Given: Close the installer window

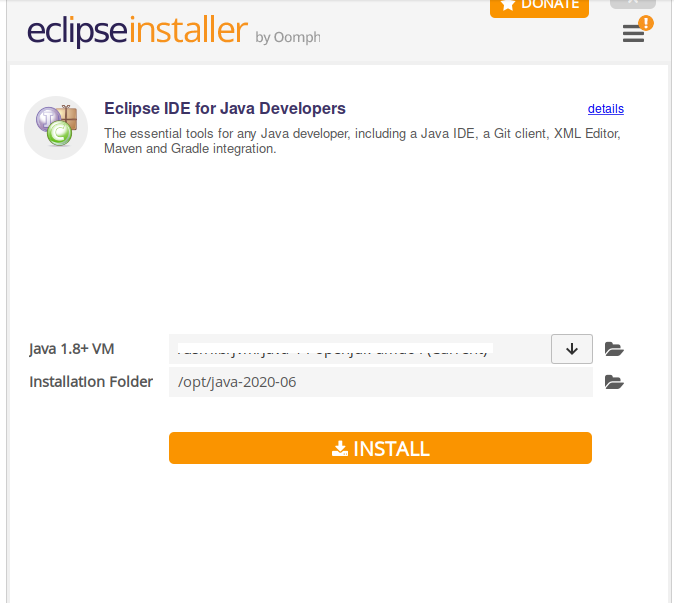Looking at the screenshot, I should pos(633,3).
